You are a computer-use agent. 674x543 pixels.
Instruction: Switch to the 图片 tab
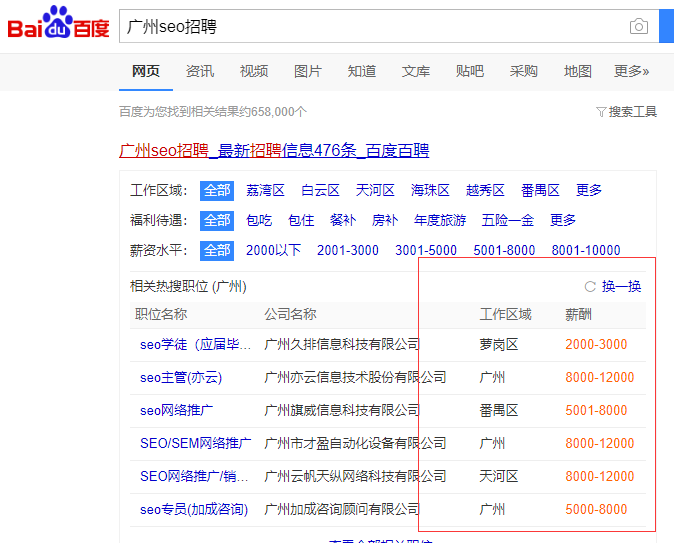307,71
